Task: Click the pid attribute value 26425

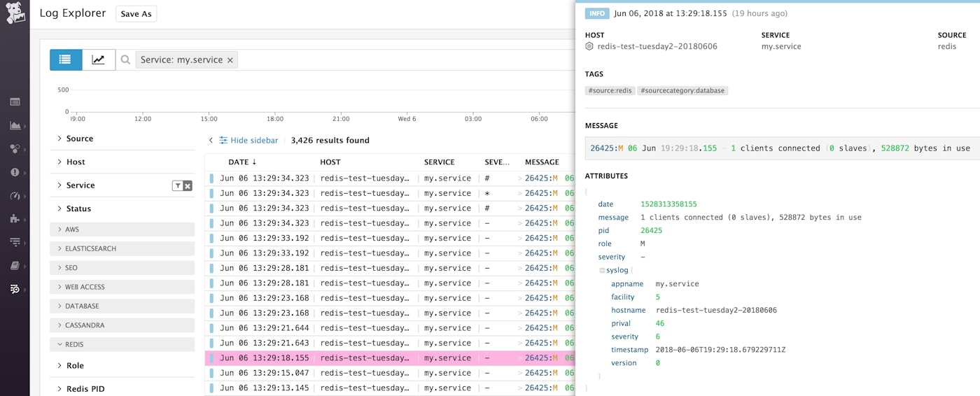Action: [651, 230]
